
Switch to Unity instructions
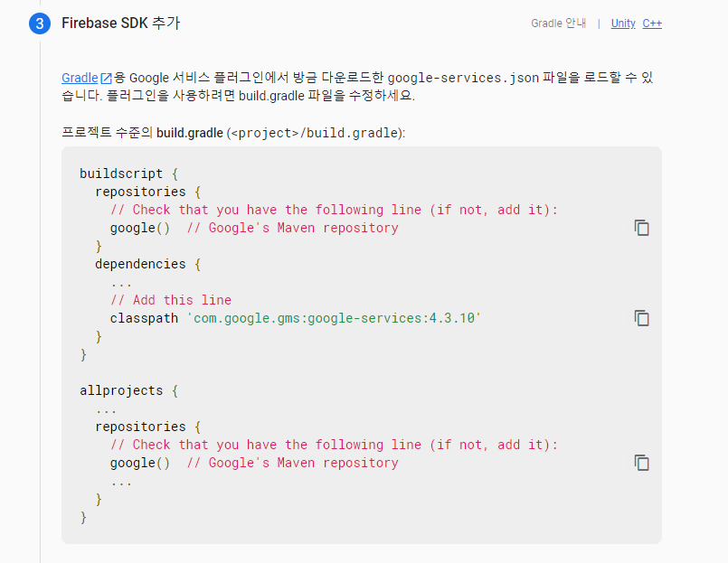pos(623,23)
